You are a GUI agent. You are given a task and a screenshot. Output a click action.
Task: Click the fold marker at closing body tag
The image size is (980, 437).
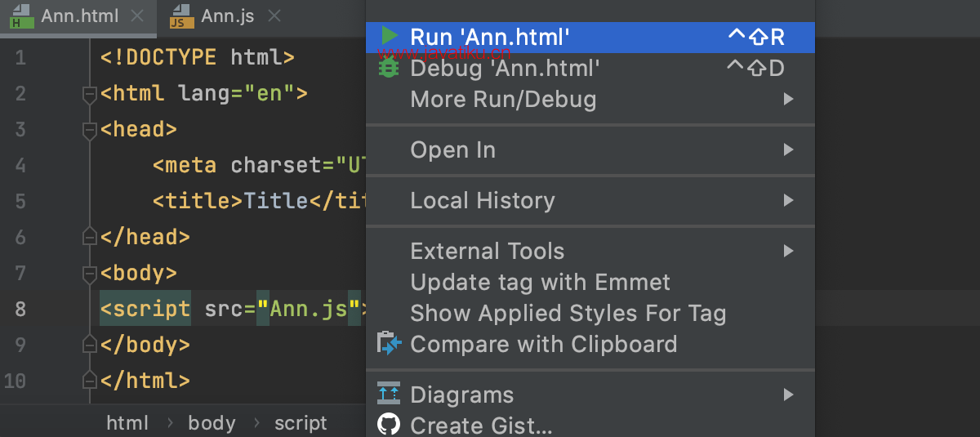[90, 346]
